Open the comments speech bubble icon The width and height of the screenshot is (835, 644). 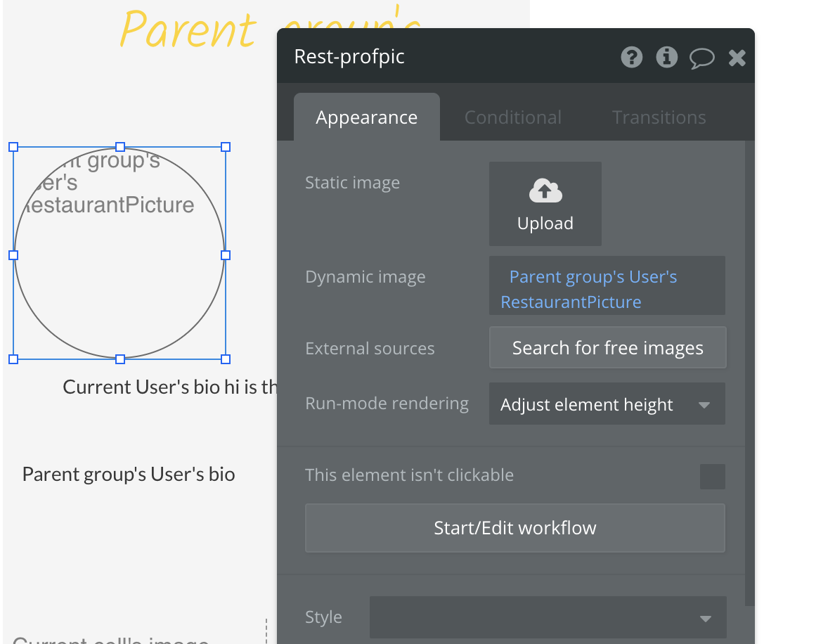(701, 58)
